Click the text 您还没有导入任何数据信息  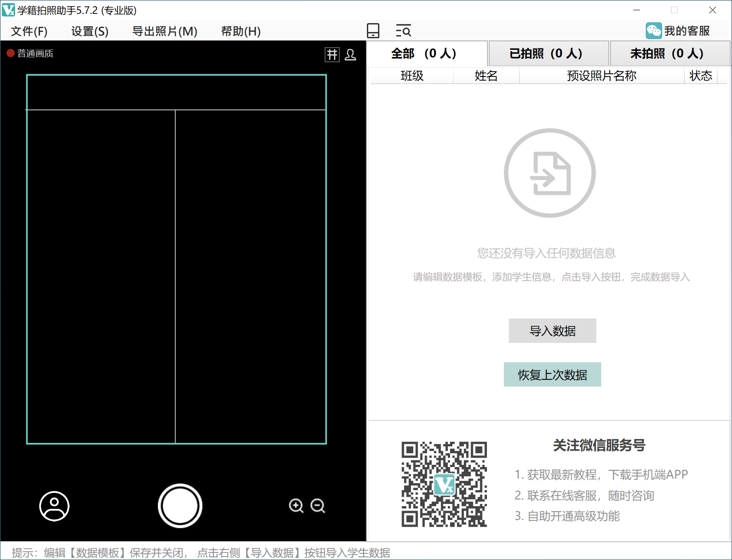pyautogui.click(x=546, y=253)
